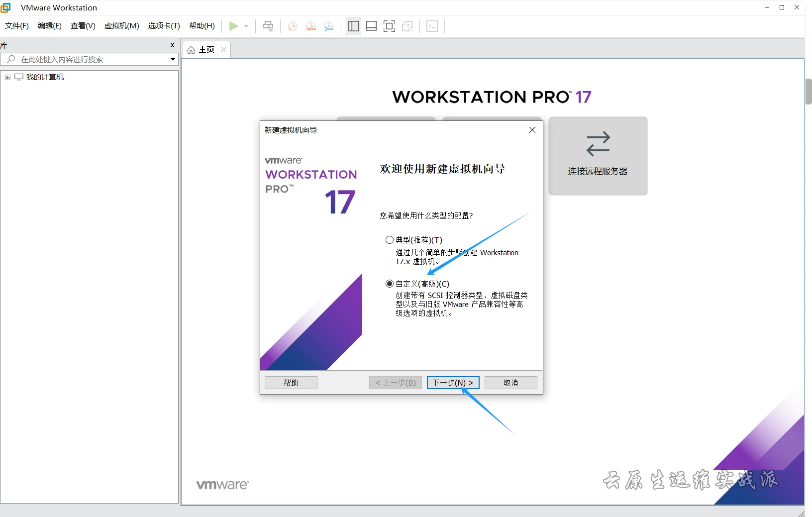Screen dimensions: 812x517
Task: Open the 编辑(E) menu
Action: click(50, 26)
